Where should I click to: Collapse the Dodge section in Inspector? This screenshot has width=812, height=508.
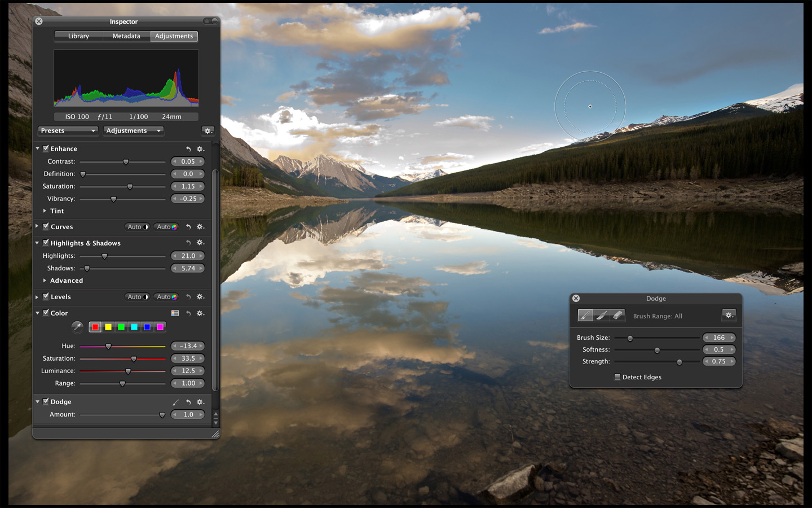tap(37, 401)
